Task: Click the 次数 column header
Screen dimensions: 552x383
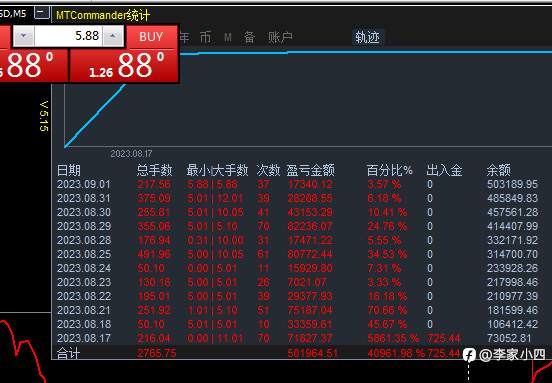Action: pyautogui.click(x=268, y=170)
